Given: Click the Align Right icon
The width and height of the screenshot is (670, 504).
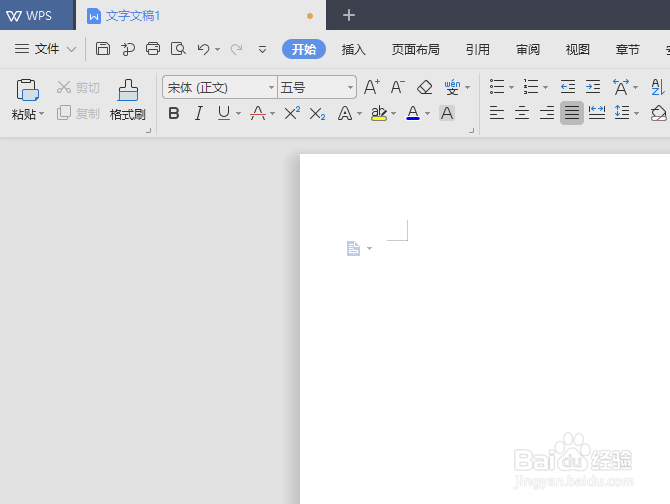Looking at the screenshot, I should [547, 113].
